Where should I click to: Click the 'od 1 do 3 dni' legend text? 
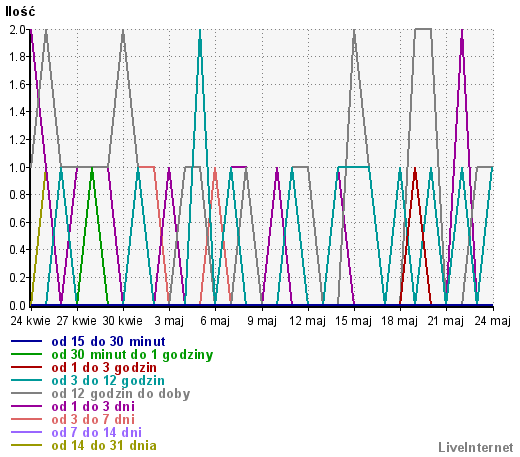[x=93, y=407]
